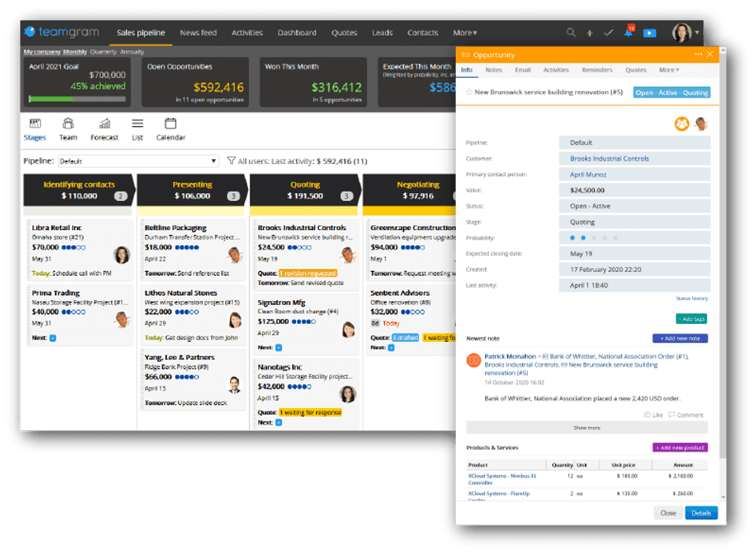Switch to Reminders tab in Opportunity panel
Screen dimensions: 756x554
point(597,70)
